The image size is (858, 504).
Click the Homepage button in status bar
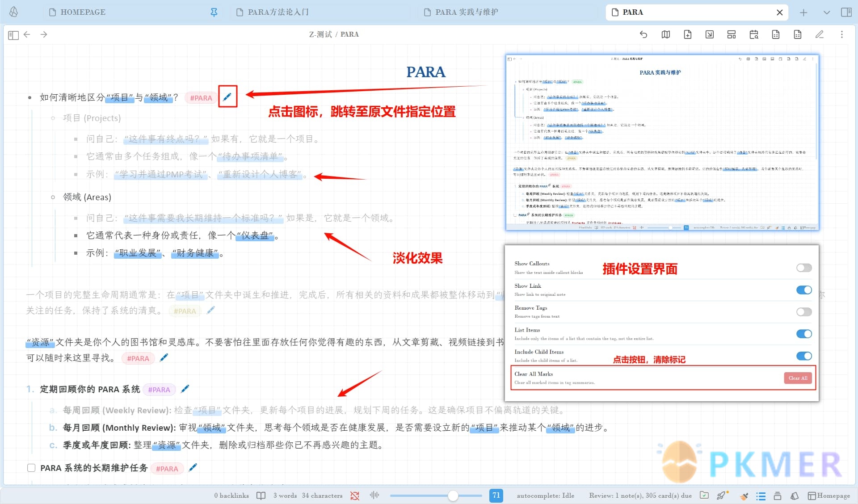(x=829, y=496)
